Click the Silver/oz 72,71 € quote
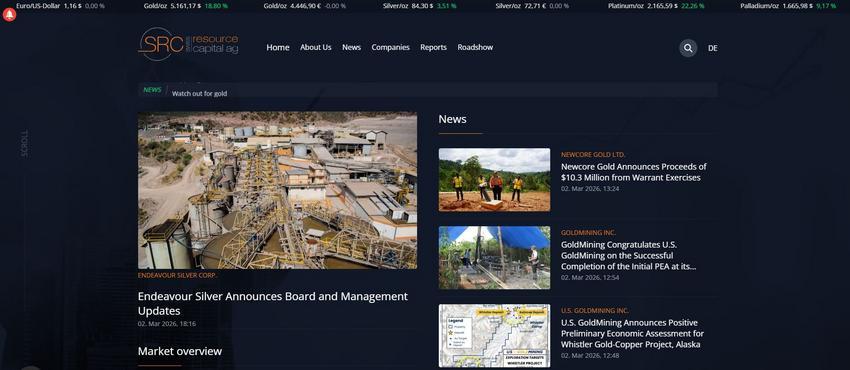 [532, 6]
